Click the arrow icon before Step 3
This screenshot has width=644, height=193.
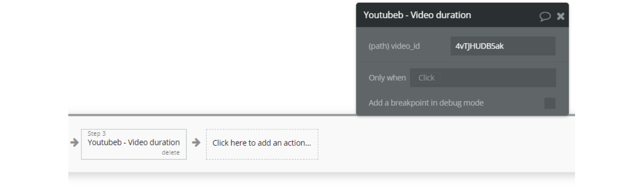(74, 142)
